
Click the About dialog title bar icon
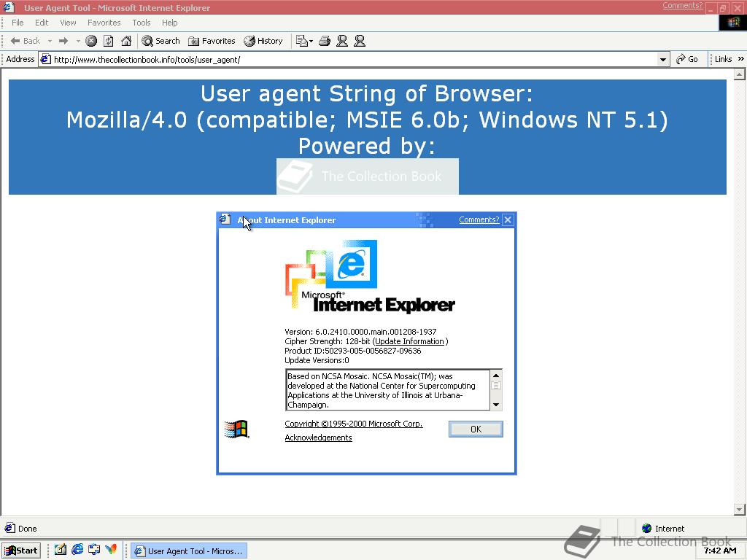click(225, 219)
